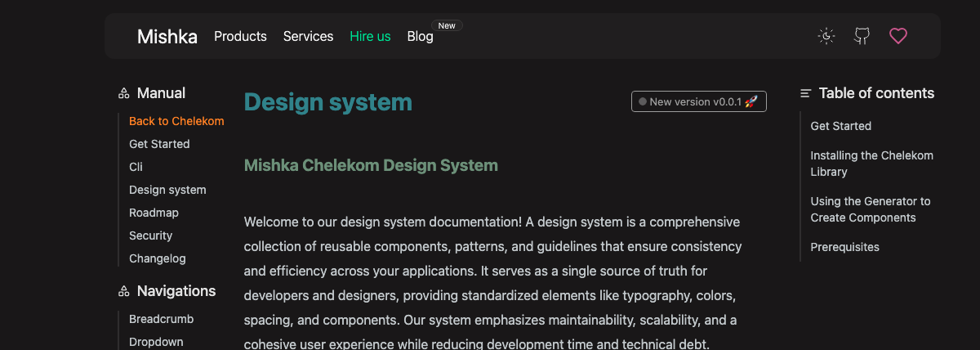Viewport: 980px width, 350px height.
Task: Open the Changelog page
Action: click(158, 258)
